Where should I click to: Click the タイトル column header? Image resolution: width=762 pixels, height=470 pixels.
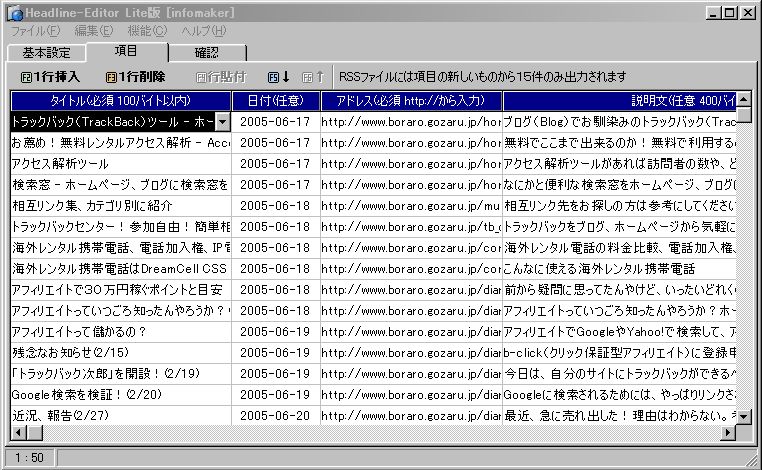(120, 101)
